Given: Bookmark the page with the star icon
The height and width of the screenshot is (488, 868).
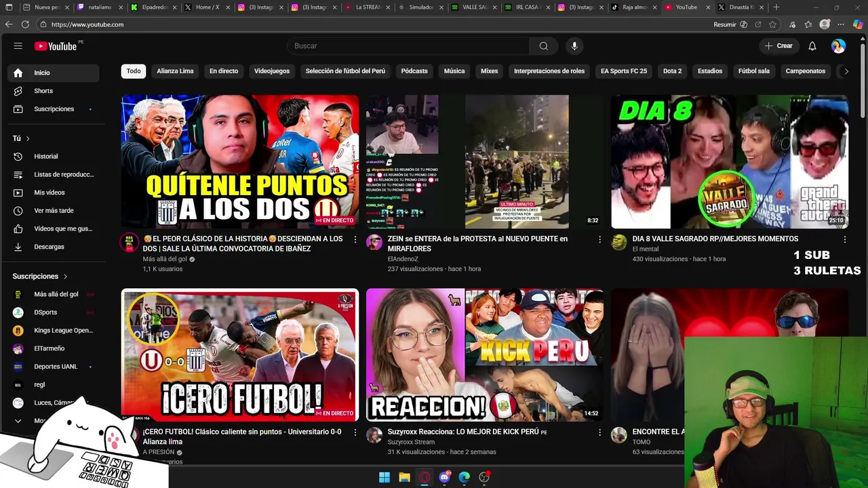Looking at the screenshot, I should (772, 24).
